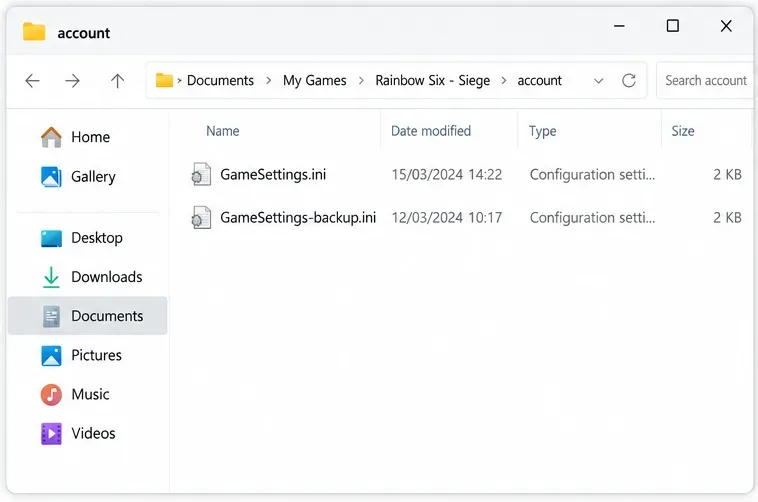Sort files by Name column
758x502 pixels.
(x=223, y=131)
